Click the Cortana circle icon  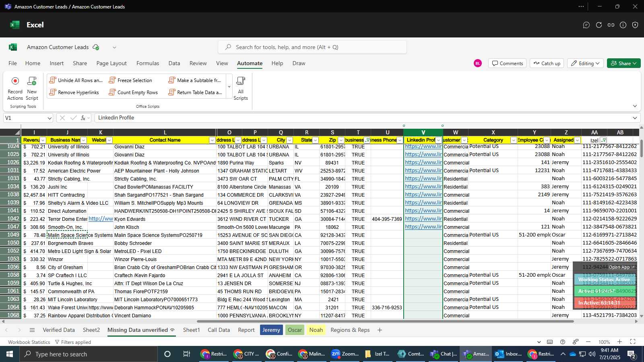click(x=167, y=354)
